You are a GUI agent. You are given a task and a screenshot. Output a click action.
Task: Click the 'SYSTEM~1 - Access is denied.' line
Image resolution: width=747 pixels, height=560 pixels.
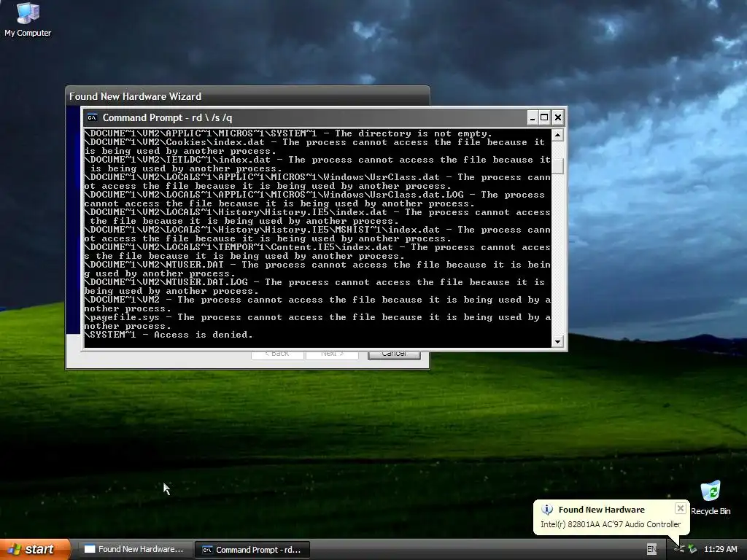tap(169, 335)
